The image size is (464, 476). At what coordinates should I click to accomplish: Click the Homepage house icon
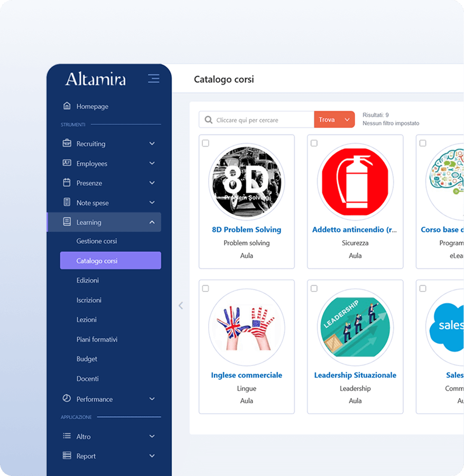[x=67, y=106]
